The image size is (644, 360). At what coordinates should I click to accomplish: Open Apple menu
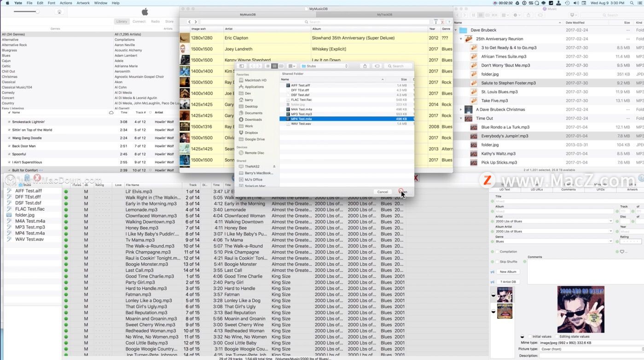click(x=7, y=3)
